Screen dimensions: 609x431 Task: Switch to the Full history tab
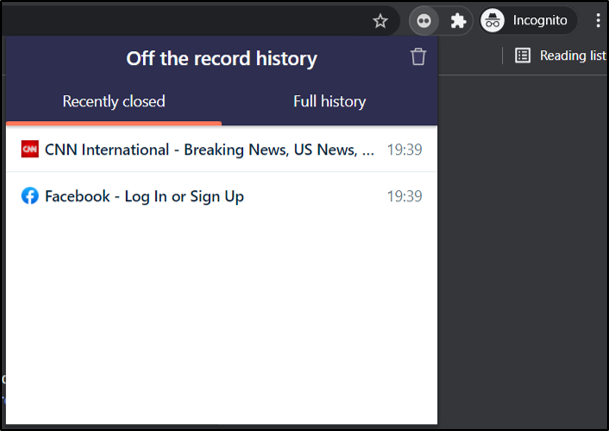(x=329, y=101)
